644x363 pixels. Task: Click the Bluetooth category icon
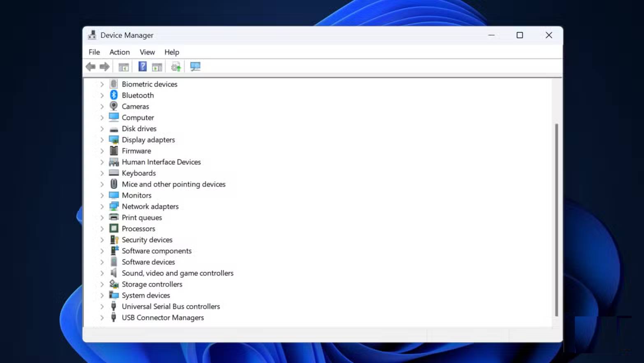pos(114,95)
